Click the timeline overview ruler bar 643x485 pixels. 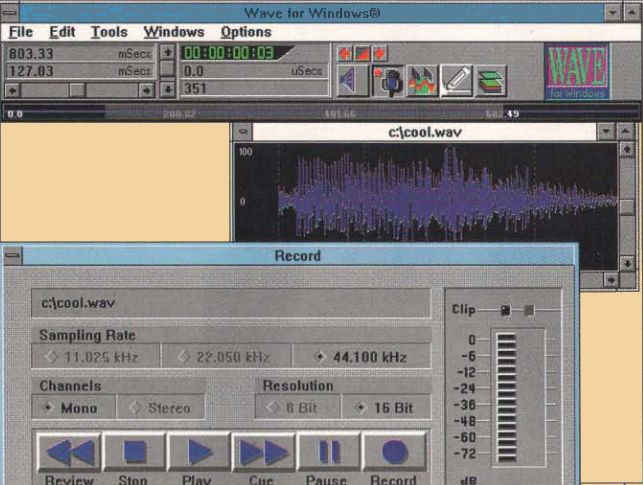tap(321, 113)
